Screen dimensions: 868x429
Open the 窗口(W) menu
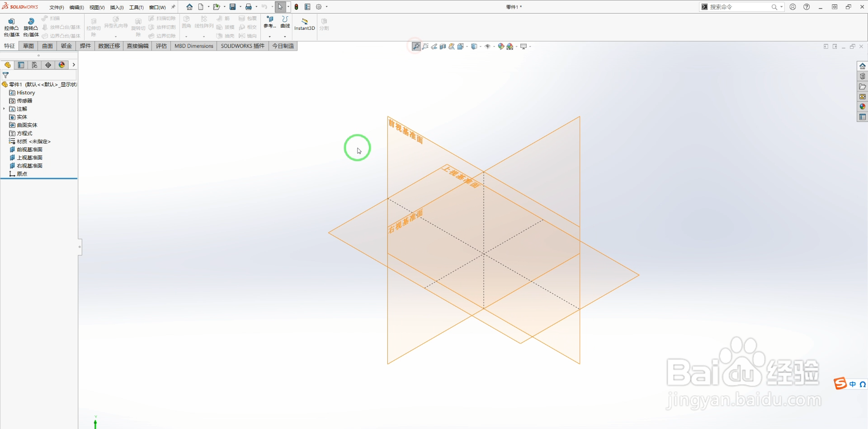pyautogui.click(x=157, y=7)
